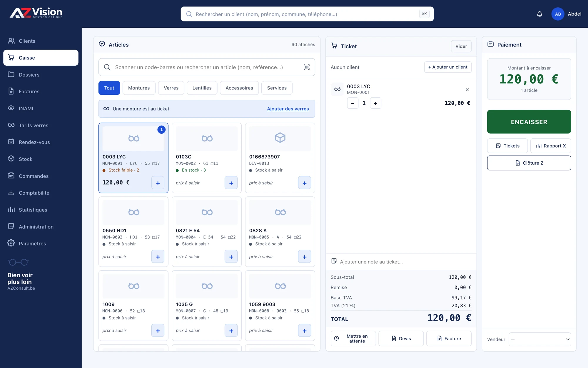
Task: Open Rapport X
Action: 551,146
